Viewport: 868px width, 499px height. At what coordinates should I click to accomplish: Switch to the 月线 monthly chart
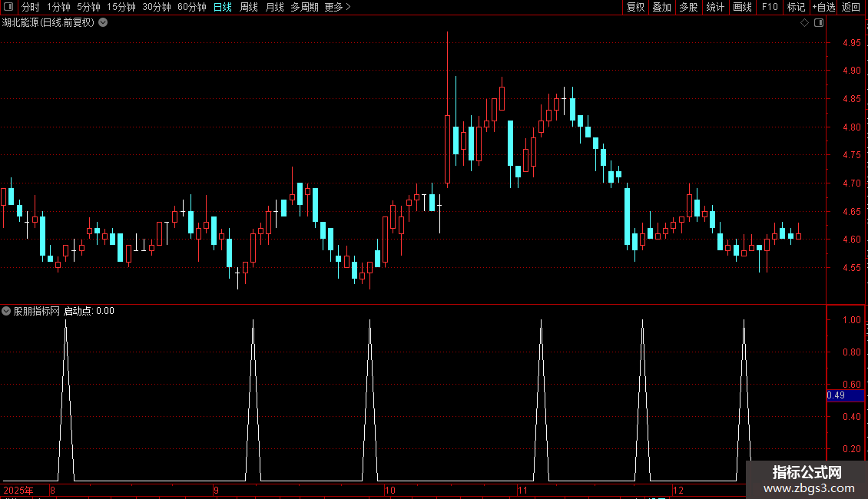point(274,7)
